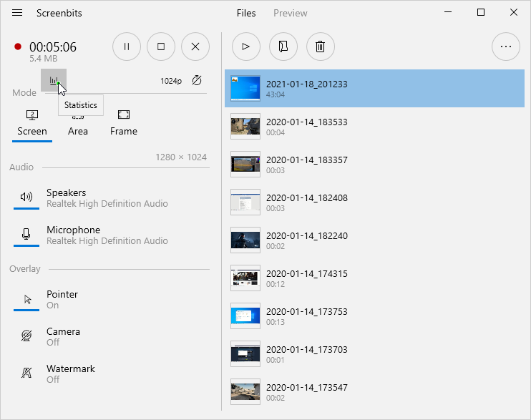
Task: Select recording 2020-01-14_183357
Action: 374,165
